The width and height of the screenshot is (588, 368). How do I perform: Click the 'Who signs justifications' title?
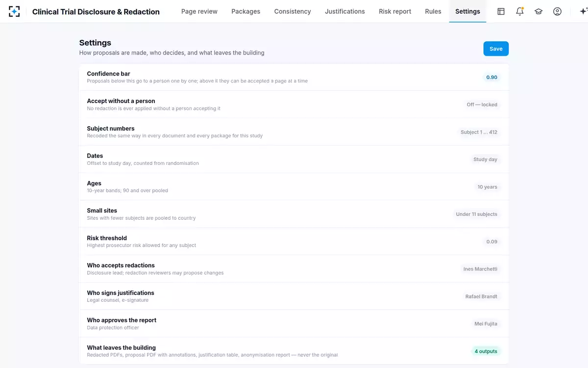(x=121, y=293)
